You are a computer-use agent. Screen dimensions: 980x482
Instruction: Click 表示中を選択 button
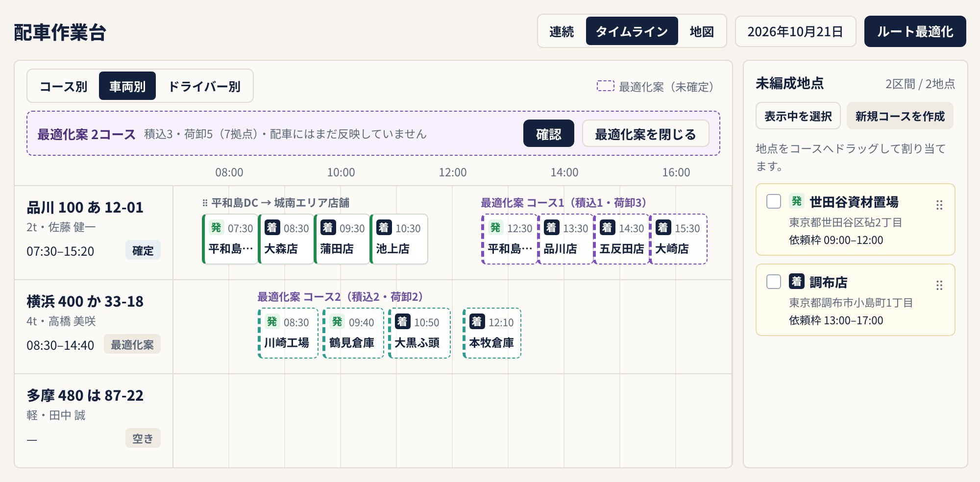click(x=798, y=116)
